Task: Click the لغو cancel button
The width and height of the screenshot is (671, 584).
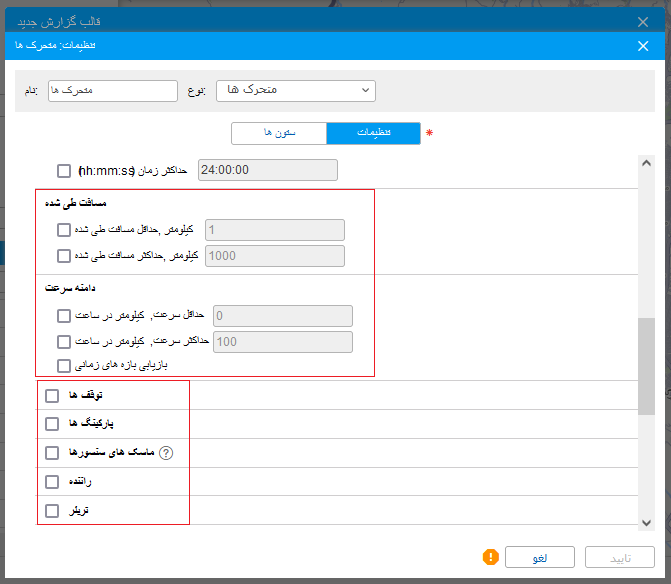Action: (x=540, y=557)
